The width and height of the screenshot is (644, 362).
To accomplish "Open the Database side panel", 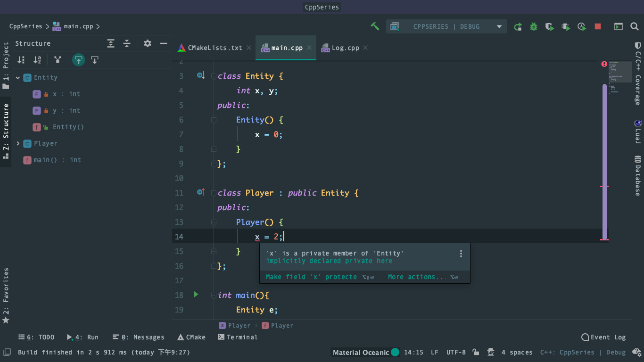I will coord(638,175).
